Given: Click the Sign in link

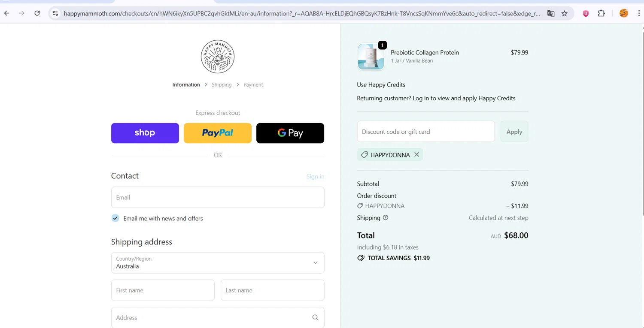Looking at the screenshot, I should tap(316, 176).
